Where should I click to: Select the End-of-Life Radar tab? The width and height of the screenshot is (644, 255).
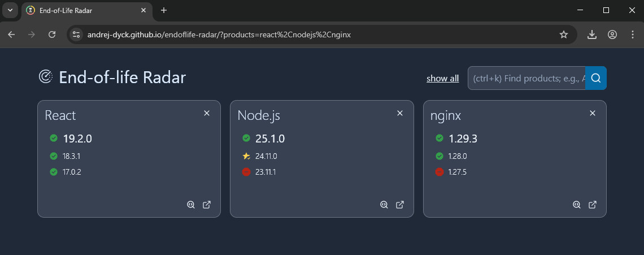pyautogui.click(x=86, y=10)
